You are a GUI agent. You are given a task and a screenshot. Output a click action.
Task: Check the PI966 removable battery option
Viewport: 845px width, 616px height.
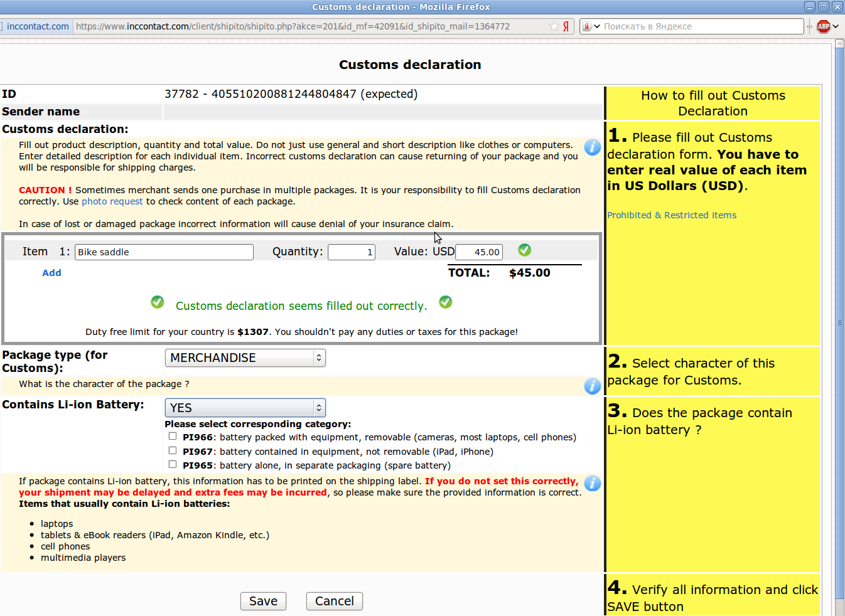click(x=173, y=437)
